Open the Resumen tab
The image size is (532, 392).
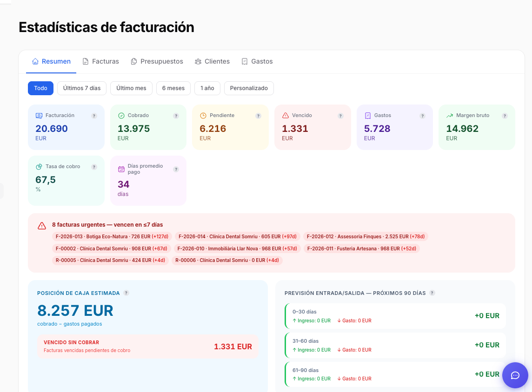tap(51, 61)
